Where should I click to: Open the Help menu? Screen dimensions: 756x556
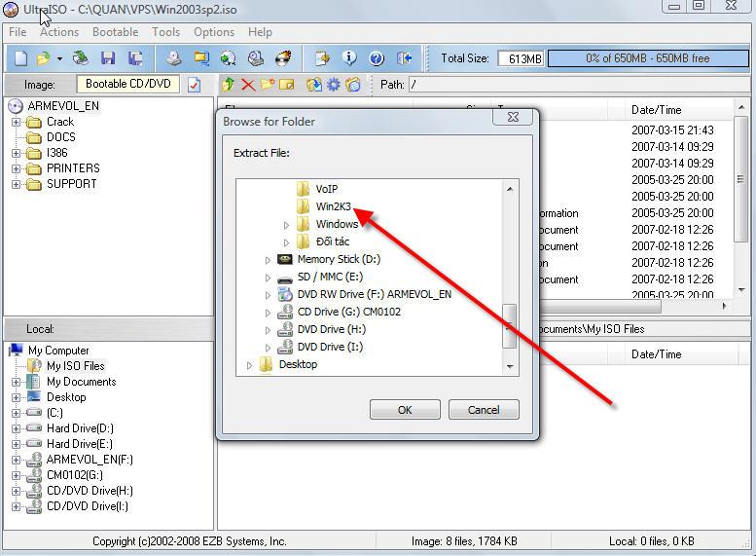(261, 32)
